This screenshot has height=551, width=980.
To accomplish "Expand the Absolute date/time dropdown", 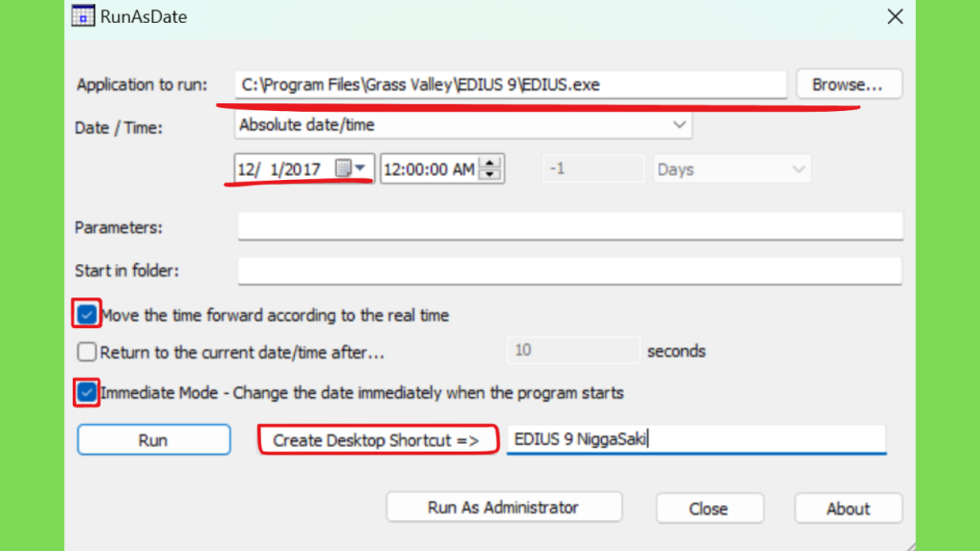I will (463, 125).
